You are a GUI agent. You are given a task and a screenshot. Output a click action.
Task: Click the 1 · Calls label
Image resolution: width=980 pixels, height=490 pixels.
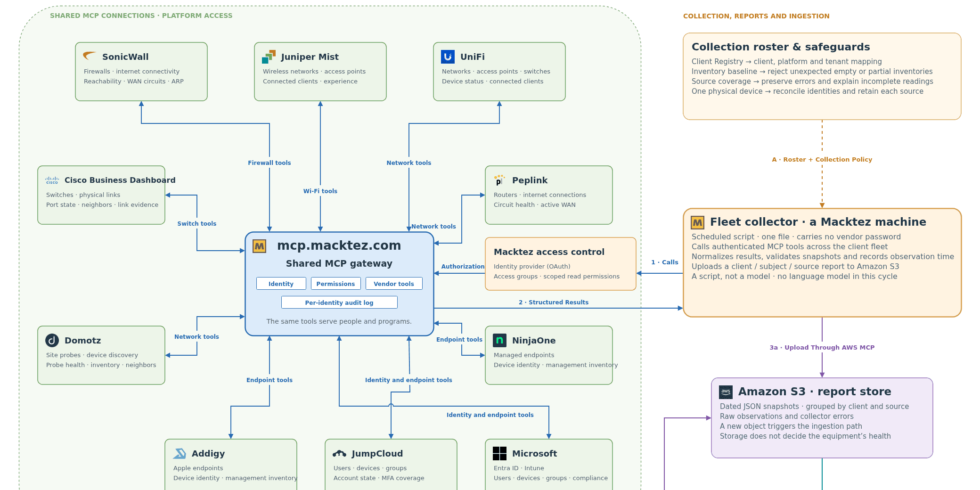pos(665,262)
